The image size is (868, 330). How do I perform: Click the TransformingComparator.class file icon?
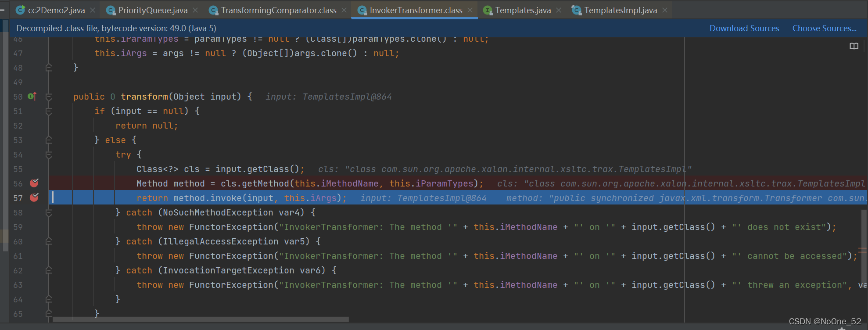click(x=213, y=10)
